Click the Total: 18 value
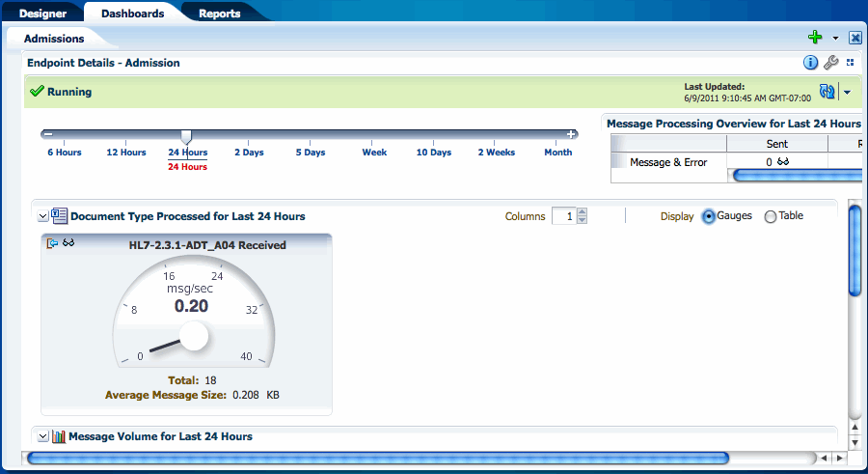 pyautogui.click(x=210, y=380)
